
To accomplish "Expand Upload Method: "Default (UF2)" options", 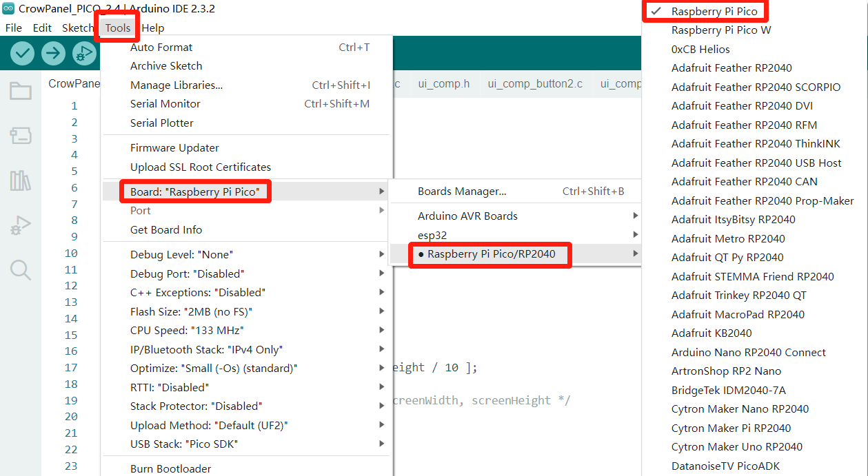I will (248, 426).
